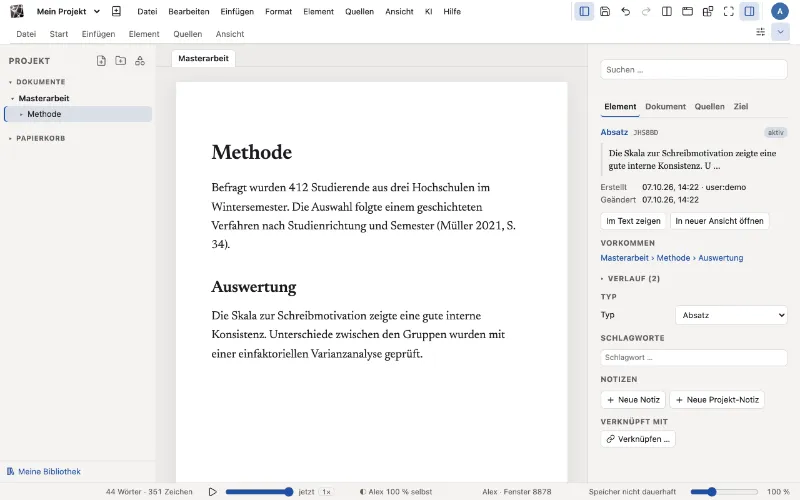This screenshot has width=800, height=500.
Task: Open the ribbon settings sliders icon
Action: point(760,32)
